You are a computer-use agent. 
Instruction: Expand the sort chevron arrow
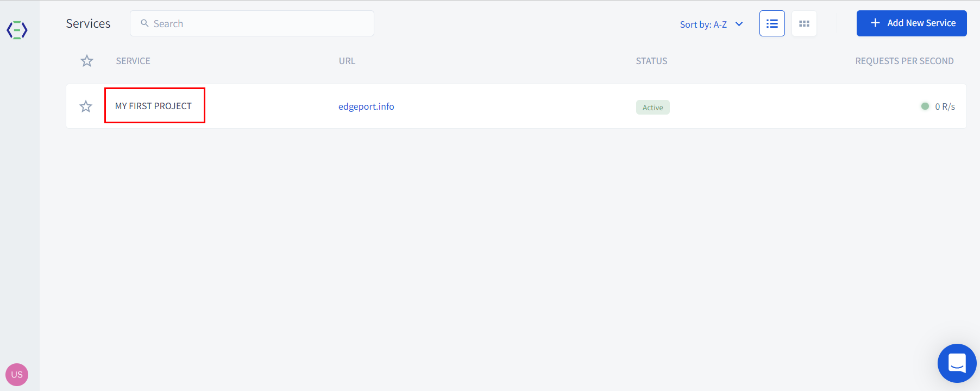click(739, 24)
